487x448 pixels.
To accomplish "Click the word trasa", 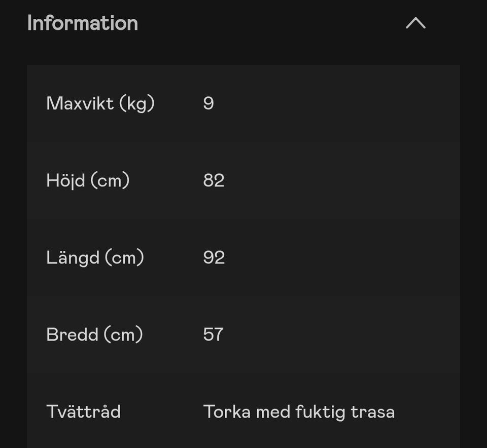I will (x=373, y=412).
